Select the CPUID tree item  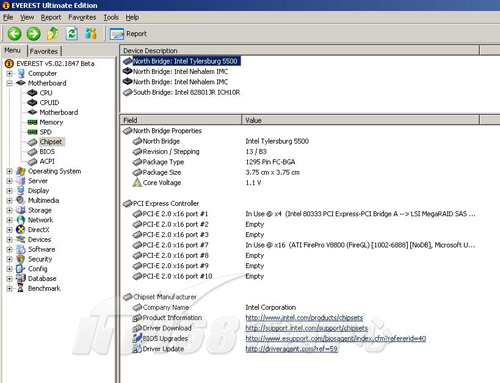coord(49,103)
